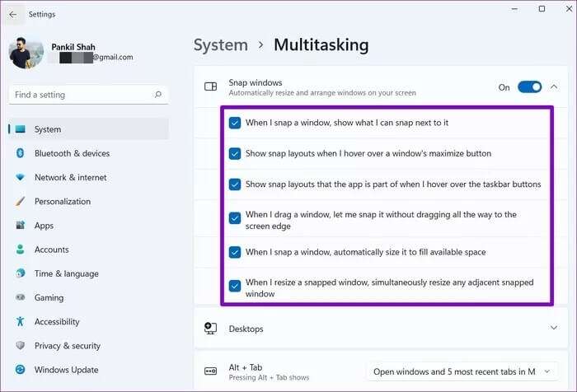Select the Apps icon in sidebar
This screenshot has width=577, height=392.
pyautogui.click(x=20, y=226)
